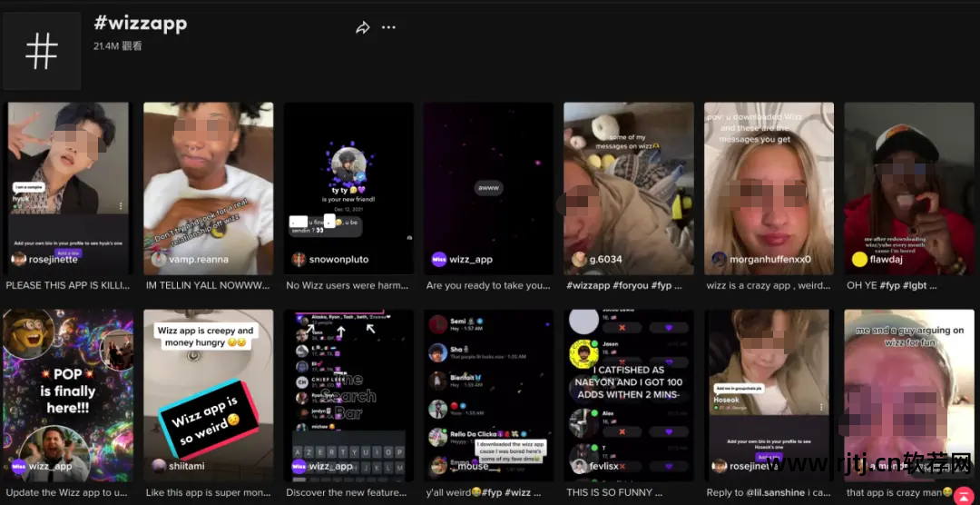Click caption 'Reply to @lil.sanshine i ca...'
Viewport: 980px width, 505px height.
coord(769,492)
